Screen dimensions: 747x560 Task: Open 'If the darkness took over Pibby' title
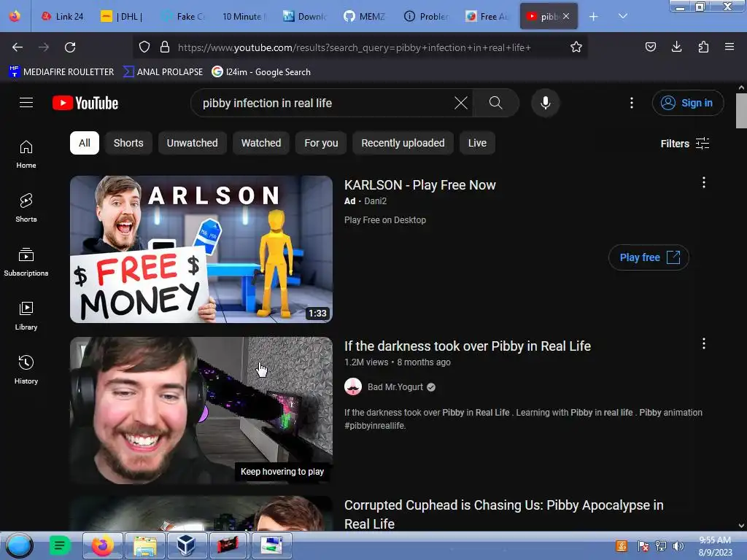[x=468, y=346]
